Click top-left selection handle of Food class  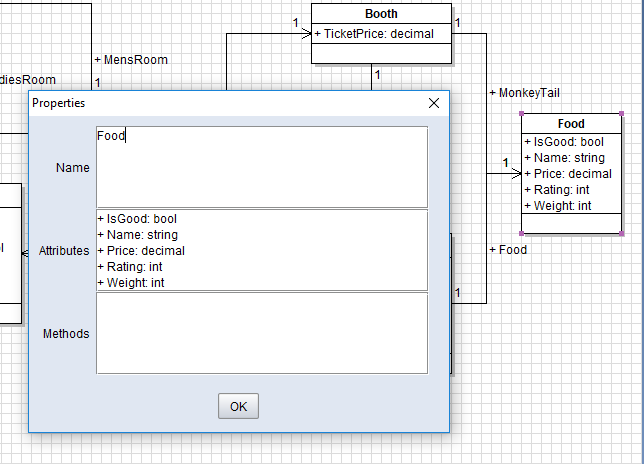point(522,115)
